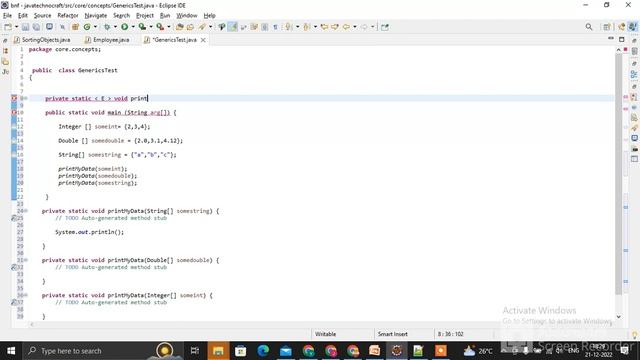
Task: Click the editor scroll down arrow
Action: point(618,317)
